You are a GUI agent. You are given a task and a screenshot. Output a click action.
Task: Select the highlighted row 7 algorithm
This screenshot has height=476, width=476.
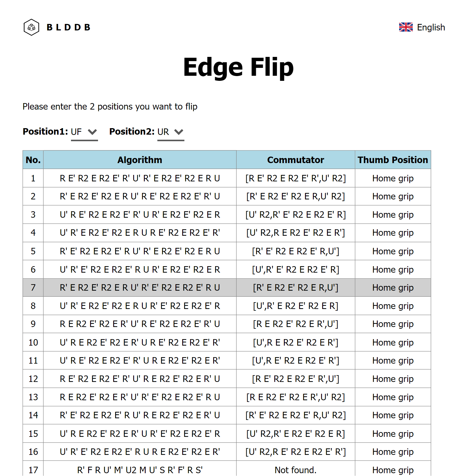(x=140, y=288)
